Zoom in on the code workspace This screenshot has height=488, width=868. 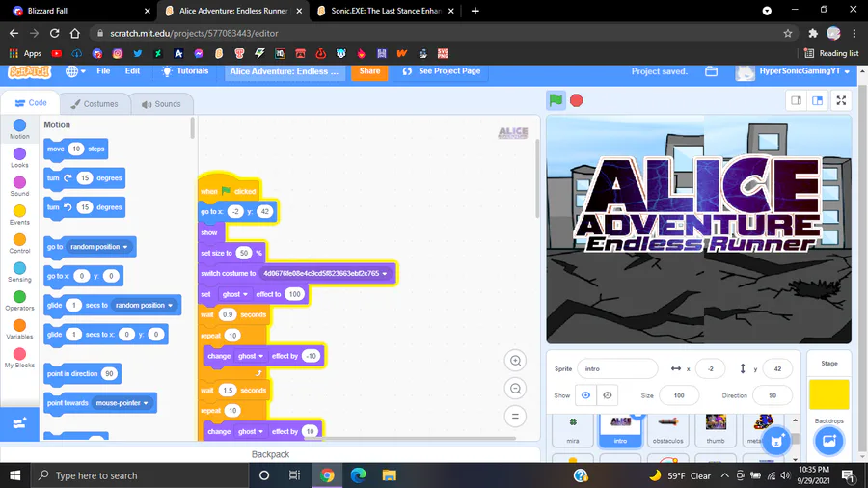click(x=515, y=361)
